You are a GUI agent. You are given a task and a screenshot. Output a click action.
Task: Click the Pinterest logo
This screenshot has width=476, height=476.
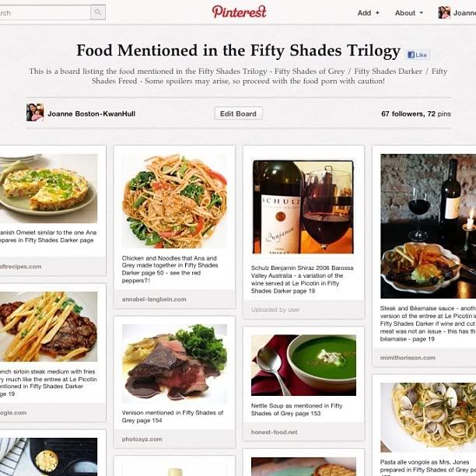[x=240, y=12]
